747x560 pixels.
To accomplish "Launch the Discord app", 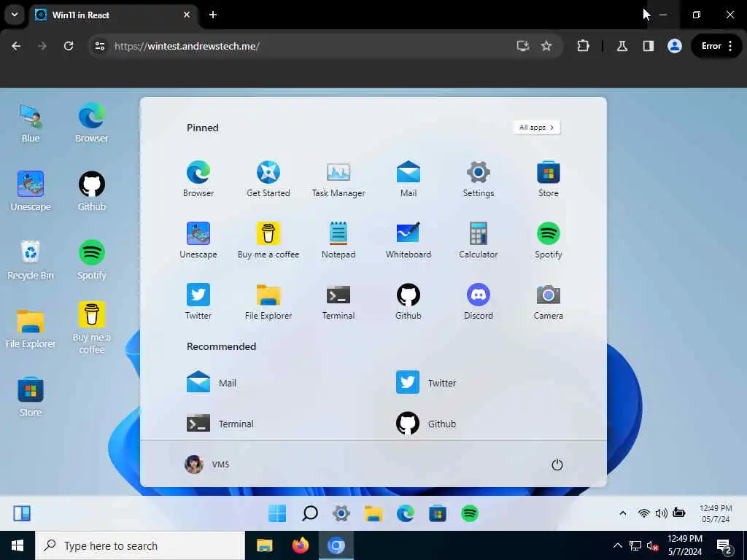I will coord(479,301).
